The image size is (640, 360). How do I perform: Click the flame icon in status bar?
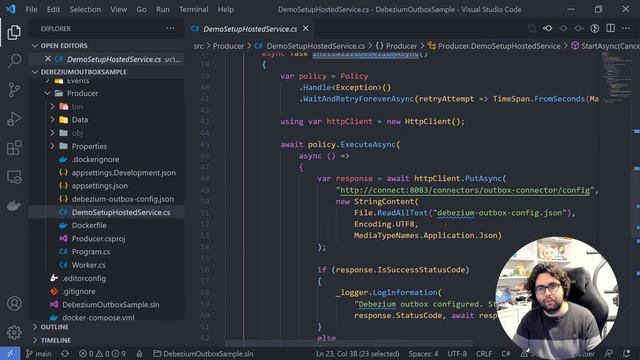pyautogui.click(x=139, y=353)
